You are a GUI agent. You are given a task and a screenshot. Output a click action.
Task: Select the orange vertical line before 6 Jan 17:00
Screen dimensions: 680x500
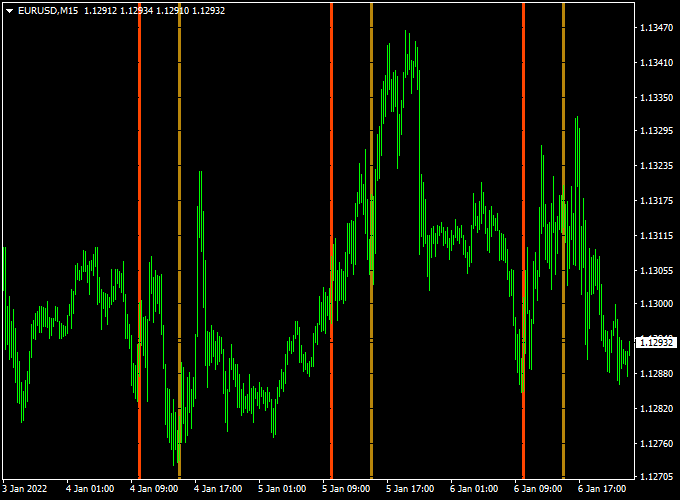point(563,241)
